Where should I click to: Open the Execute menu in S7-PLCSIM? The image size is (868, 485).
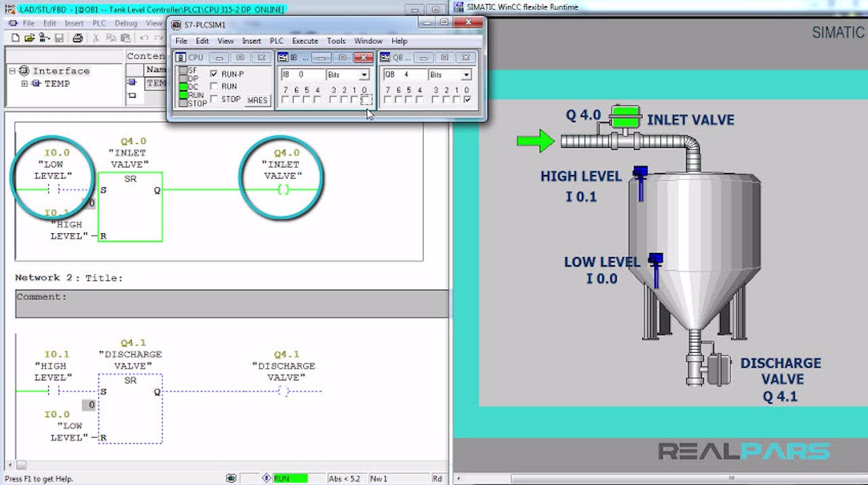pos(305,41)
